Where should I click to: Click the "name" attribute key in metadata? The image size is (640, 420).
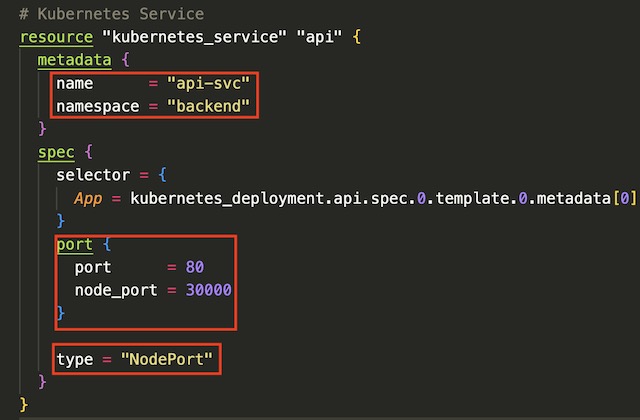point(75,83)
